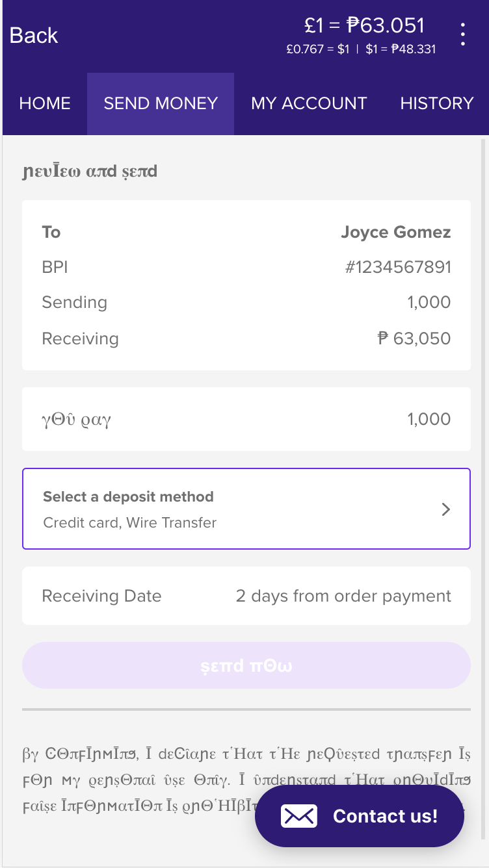
Task: Click the You pay amount row
Action: point(246,419)
